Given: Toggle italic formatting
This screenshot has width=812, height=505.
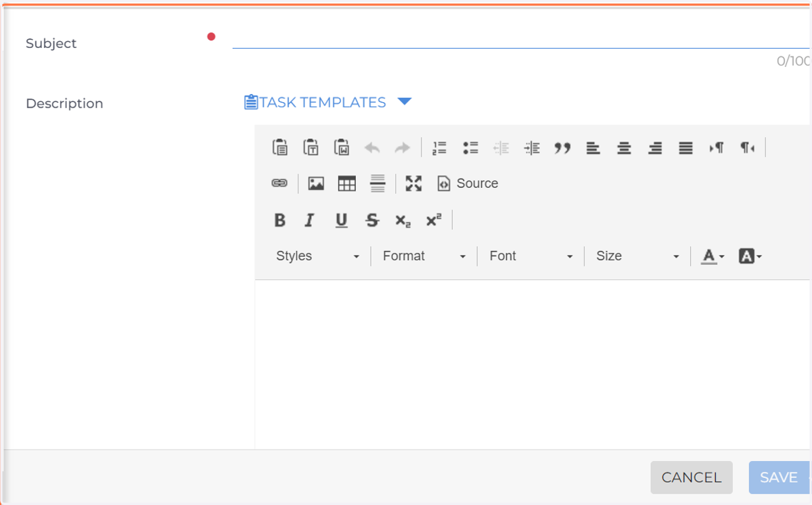Looking at the screenshot, I should (310, 220).
